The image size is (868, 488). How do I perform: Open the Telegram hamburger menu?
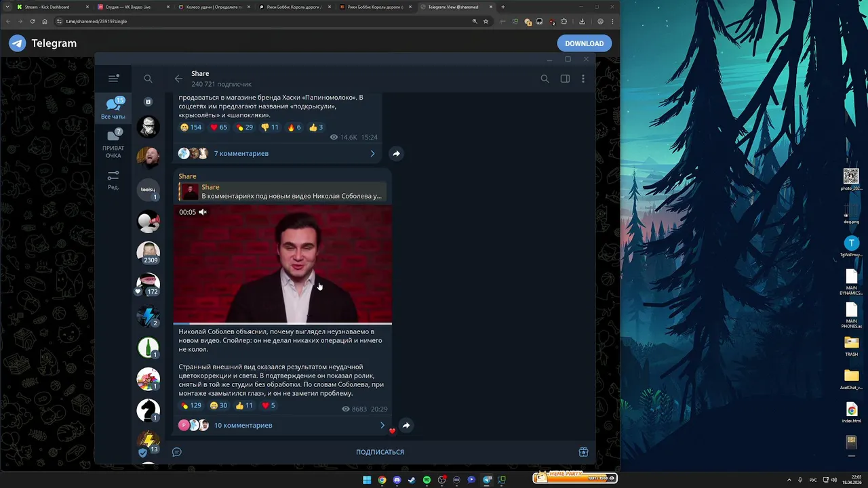(x=113, y=79)
